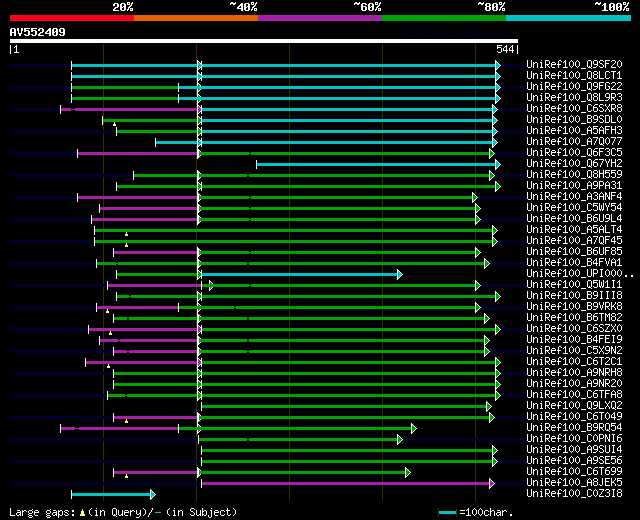640x520 pixels.
Task: Open the UniRef100_Q8H559 label
Action: 574,175
